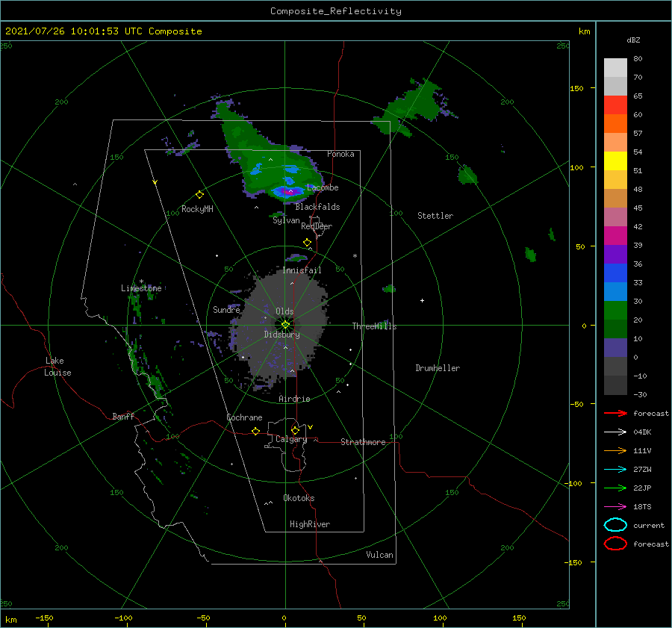
Task: Click the magenta 18TS arrow icon
Action: (x=615, y=507)
